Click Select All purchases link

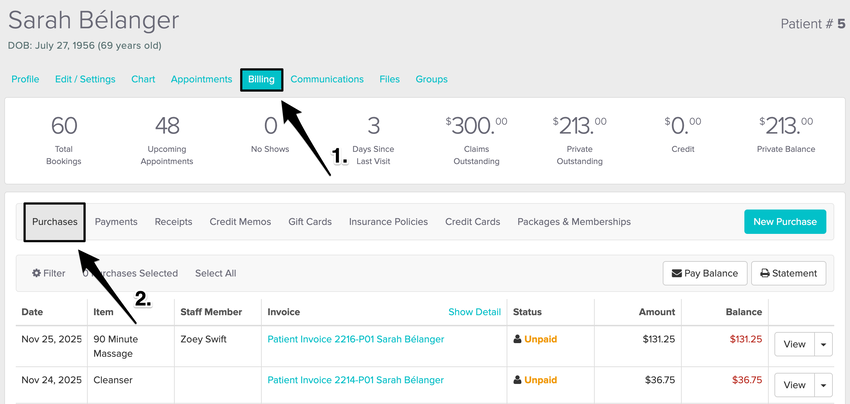216,273
